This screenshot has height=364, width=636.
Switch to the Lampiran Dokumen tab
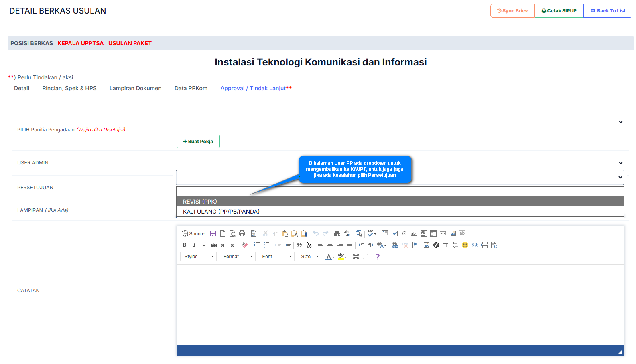(135, 88)
